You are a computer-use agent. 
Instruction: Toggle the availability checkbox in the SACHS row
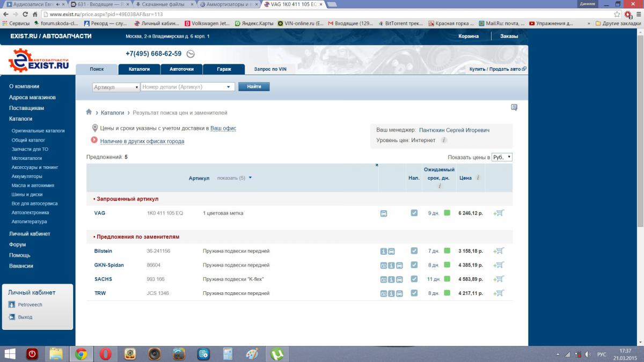coord(414,279)
